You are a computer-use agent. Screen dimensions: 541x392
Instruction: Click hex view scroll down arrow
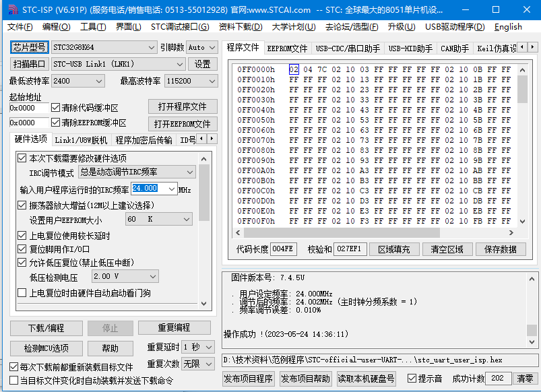click(x=522, y=222)
